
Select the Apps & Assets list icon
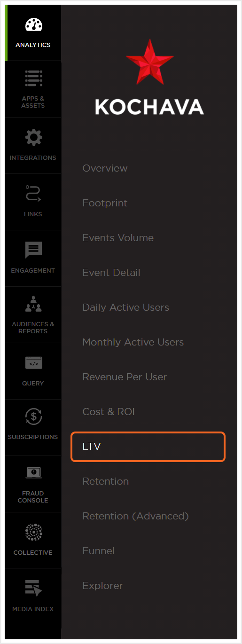(33, 79)
